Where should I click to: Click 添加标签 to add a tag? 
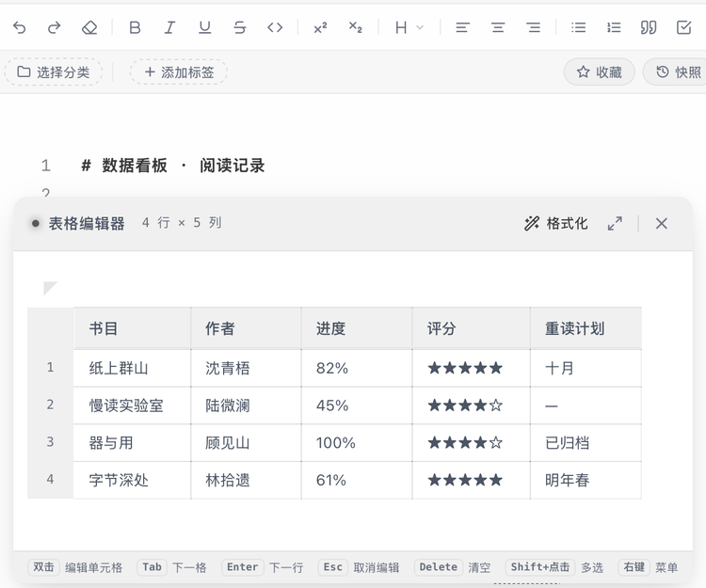(x=179, y=72)
